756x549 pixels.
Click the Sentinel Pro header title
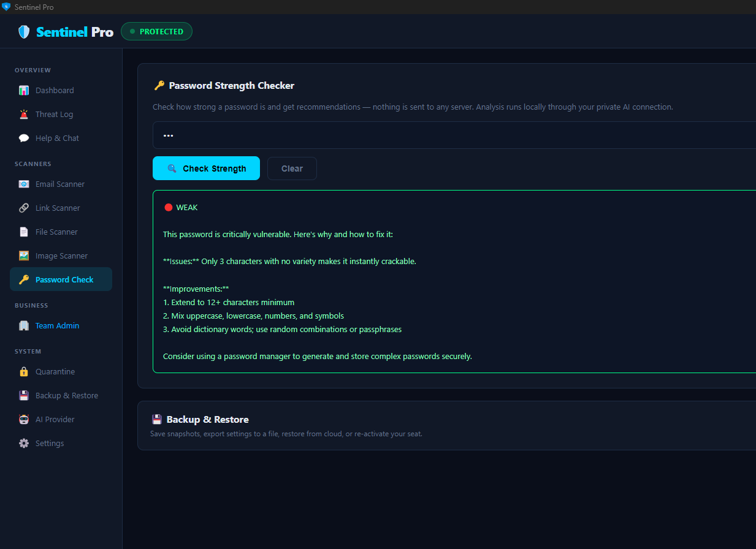[x=75, y=32]
